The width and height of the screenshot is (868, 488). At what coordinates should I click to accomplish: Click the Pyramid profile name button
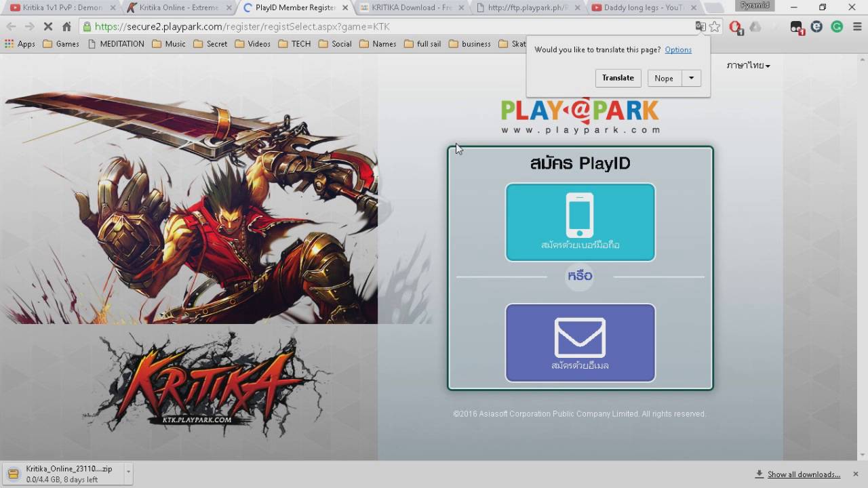coord(755,5)
